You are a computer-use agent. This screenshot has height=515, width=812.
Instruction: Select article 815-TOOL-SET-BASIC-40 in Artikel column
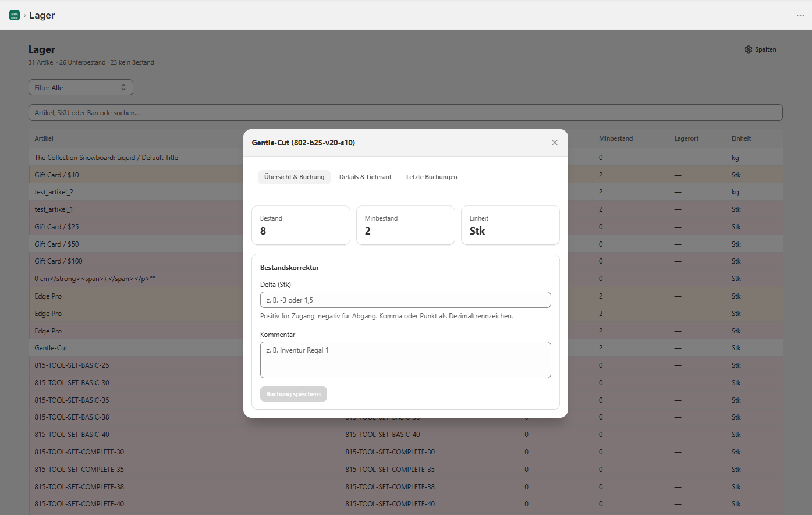72,435
